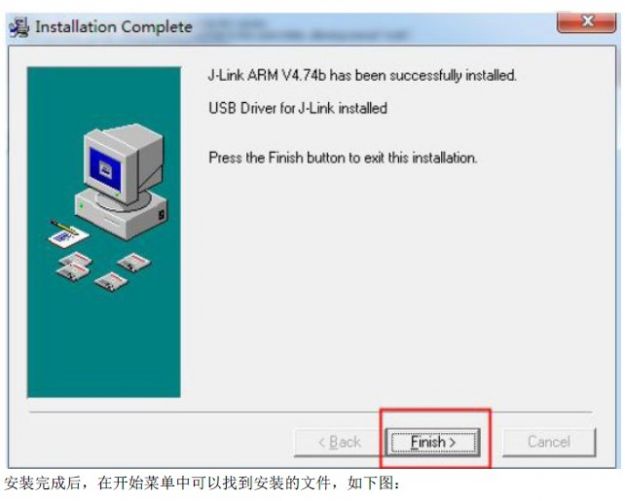This screenshot has width=625, height=501.
Task: Click the Cancel button
Action: click(549, 442)
